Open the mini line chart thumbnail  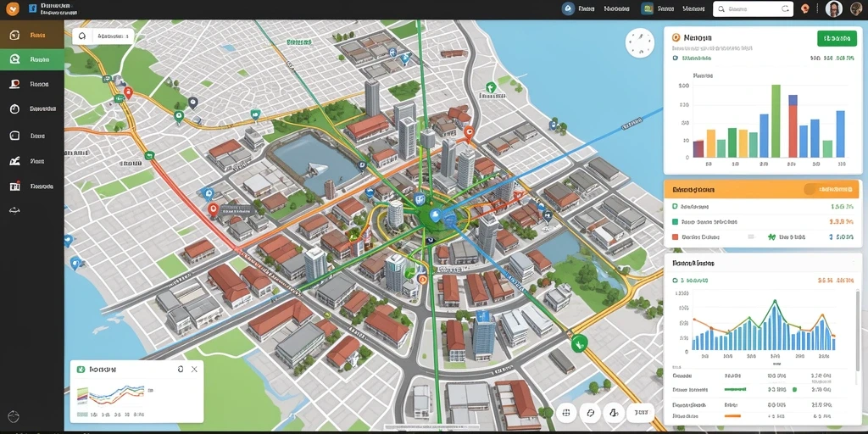111,397
